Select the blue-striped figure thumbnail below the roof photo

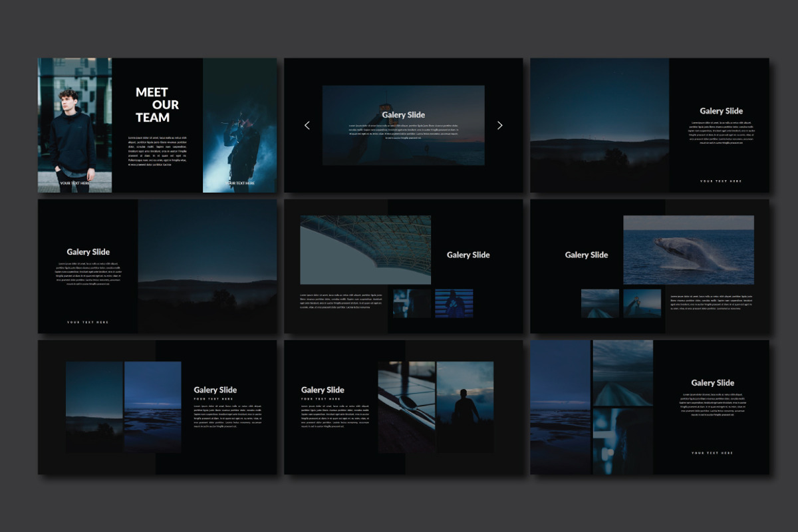point(454,303)
